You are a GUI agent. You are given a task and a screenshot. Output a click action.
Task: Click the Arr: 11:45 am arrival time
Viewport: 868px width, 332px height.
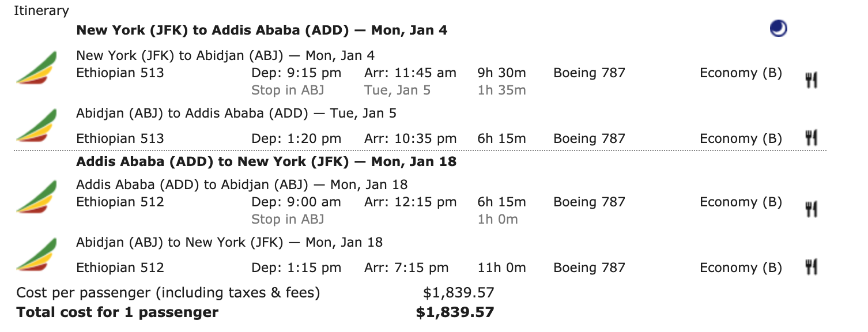pyautogui.click(x=410, y=73)
